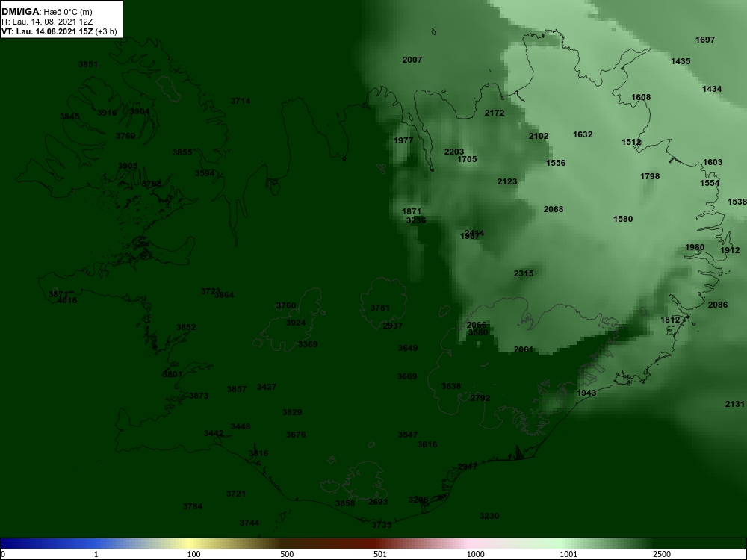The image size is (747, 560).
Task: Select the map value 1912
Action: click(730, 250)
